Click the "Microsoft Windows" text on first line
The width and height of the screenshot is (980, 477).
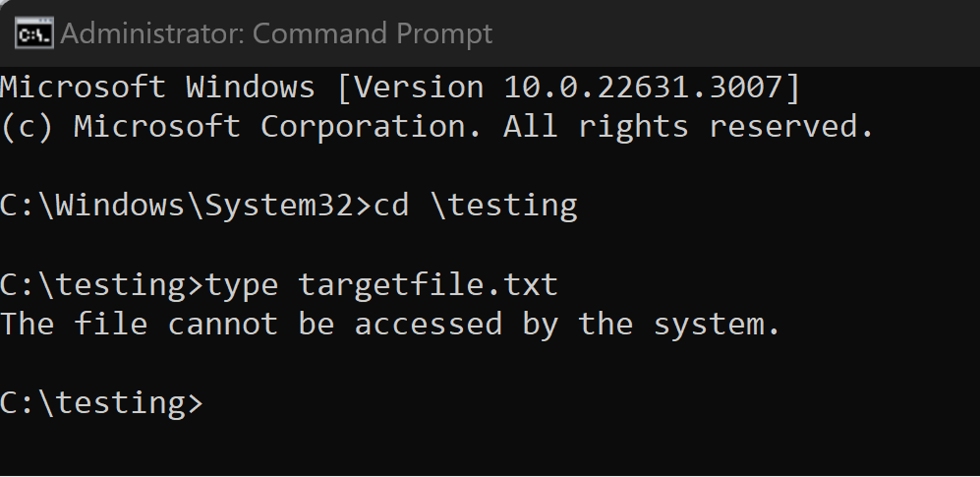pyautogui.click(x=157, y=87)
